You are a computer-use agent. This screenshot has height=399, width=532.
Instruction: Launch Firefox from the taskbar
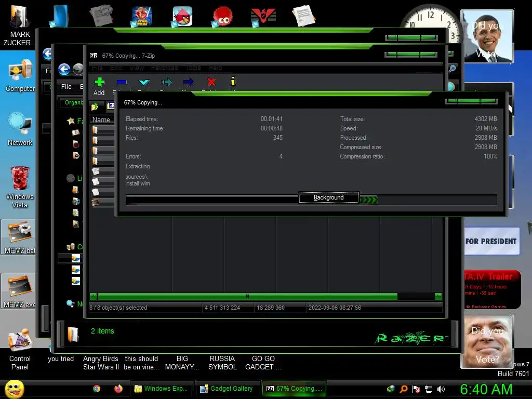[x=118, y=389]
